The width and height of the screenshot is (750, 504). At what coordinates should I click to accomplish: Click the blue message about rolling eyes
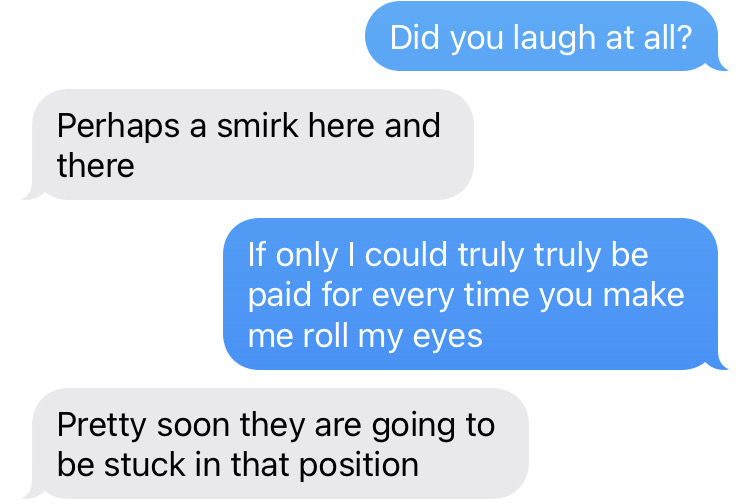click(470, 295)
